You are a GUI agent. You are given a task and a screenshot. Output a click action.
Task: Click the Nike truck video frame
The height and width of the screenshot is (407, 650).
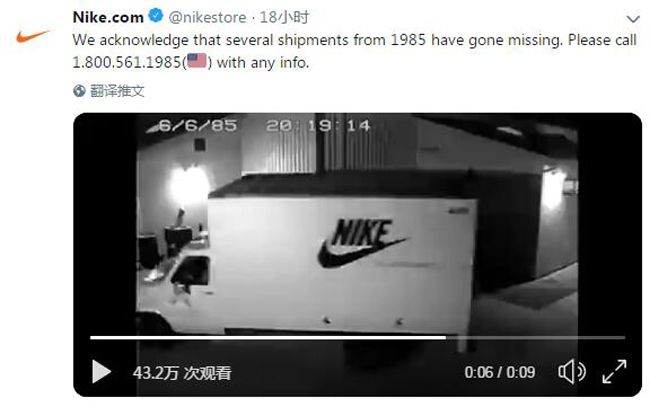click(357, 232)
